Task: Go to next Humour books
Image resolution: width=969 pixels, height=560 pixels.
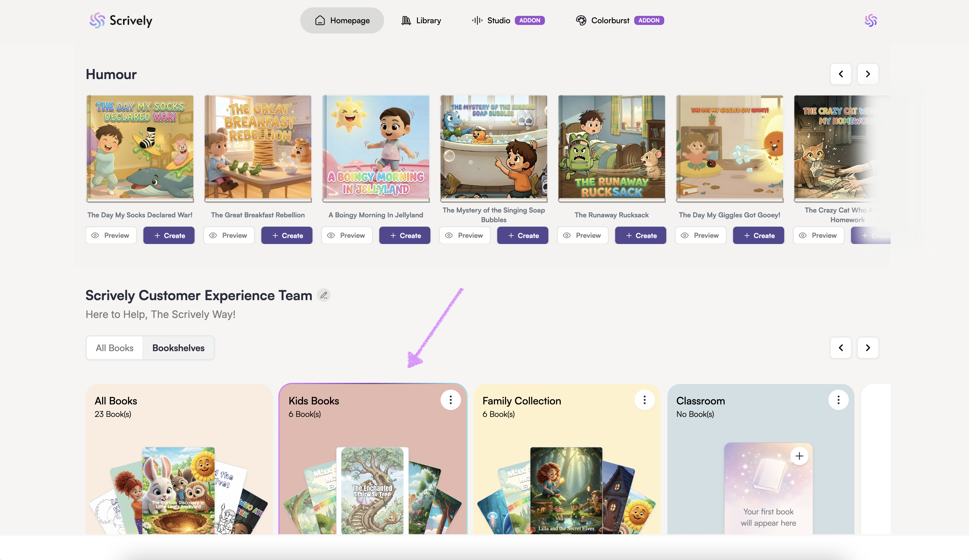Action: pos(868,74)
